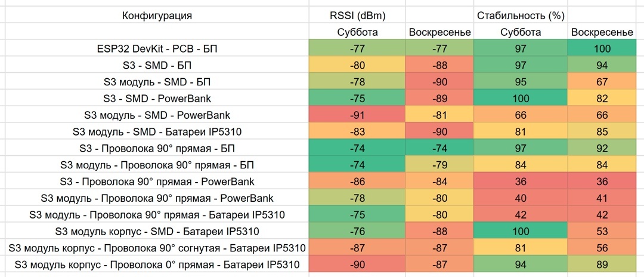Click the cell containing -84
The image size is (644, 277).
(x=439, y=181)
